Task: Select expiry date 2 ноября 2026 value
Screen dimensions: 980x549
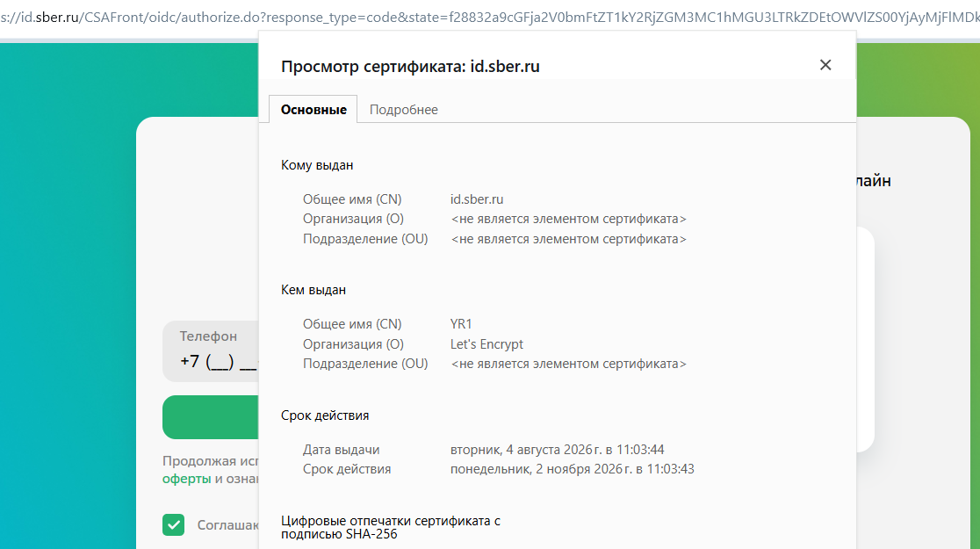Action: pyautogui.click(x=572, y=469)
